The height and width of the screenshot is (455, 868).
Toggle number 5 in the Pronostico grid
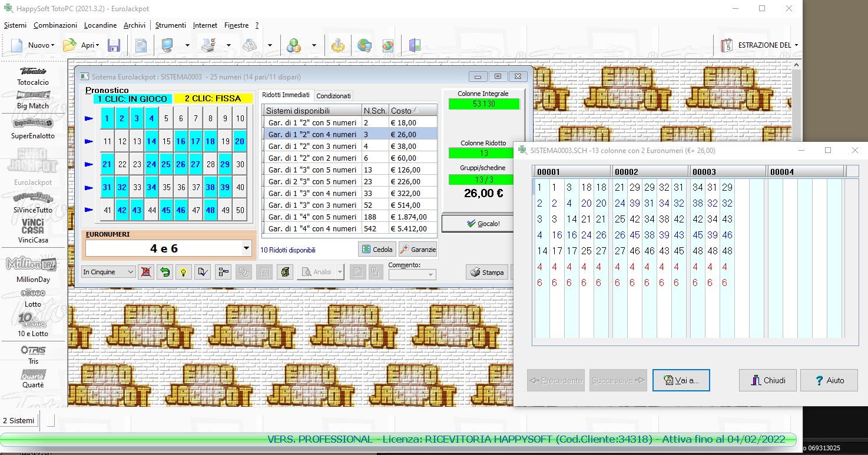pyautogui.click(x=166, y=118)
